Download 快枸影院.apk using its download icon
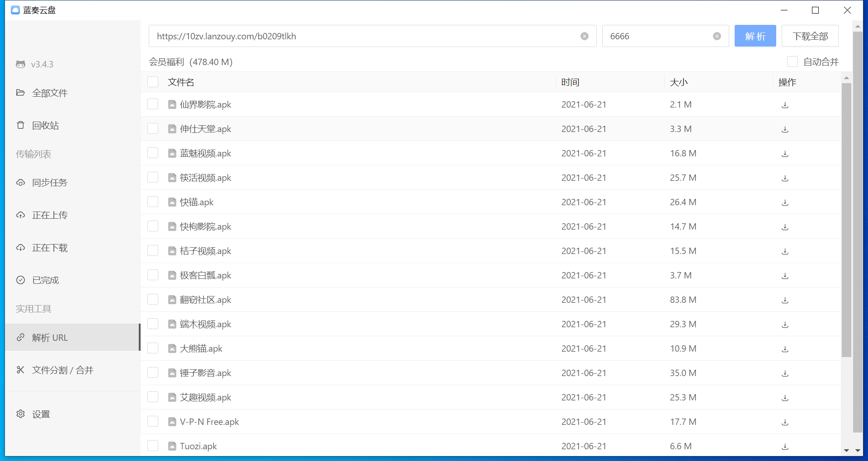Screen dimensions: 868x461 785,227
